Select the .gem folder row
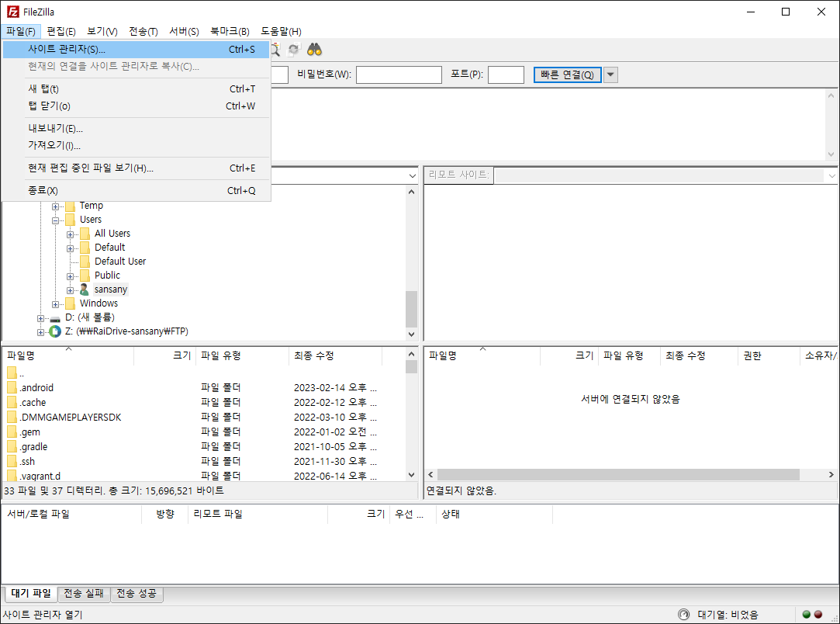 click(x=203, y=432)
